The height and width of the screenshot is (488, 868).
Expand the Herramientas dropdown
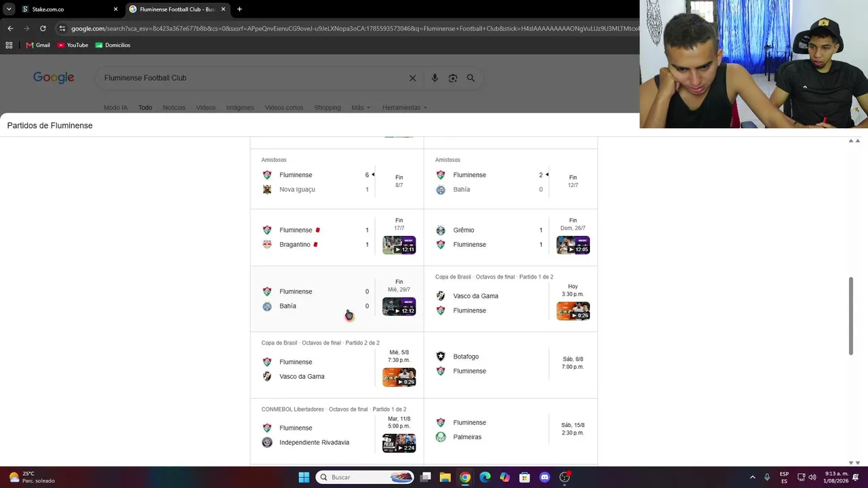point(405,108)
